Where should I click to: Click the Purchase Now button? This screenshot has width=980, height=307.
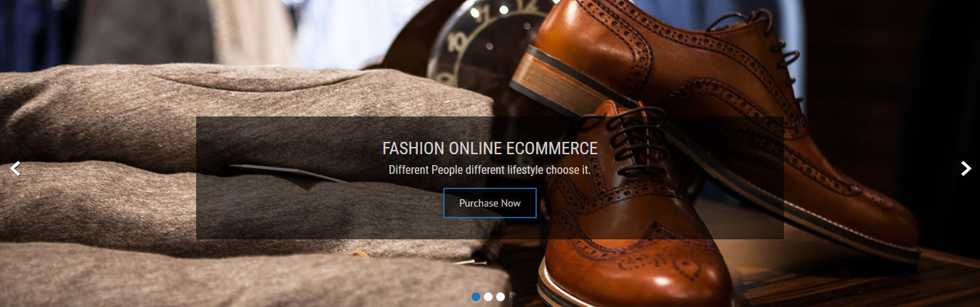pyautogui.click(x=490, y=203)
